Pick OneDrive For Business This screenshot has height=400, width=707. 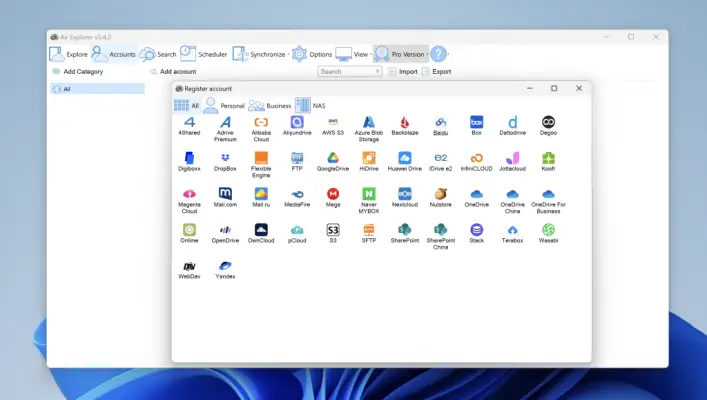(548, 201)
